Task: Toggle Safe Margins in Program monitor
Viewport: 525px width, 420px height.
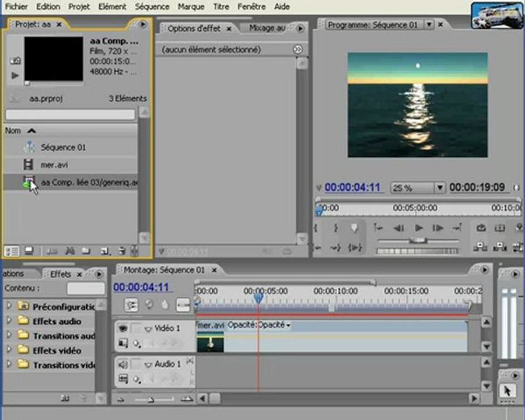Action: 499,228
